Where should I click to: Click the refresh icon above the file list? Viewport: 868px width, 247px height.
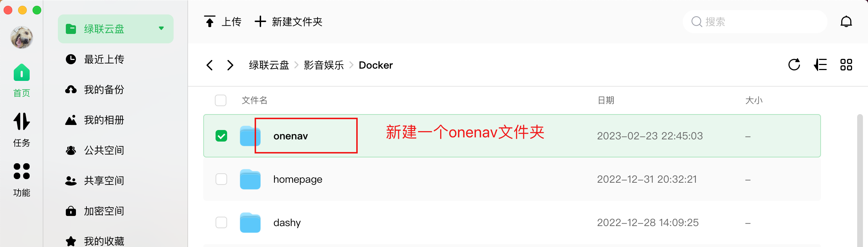794,65
